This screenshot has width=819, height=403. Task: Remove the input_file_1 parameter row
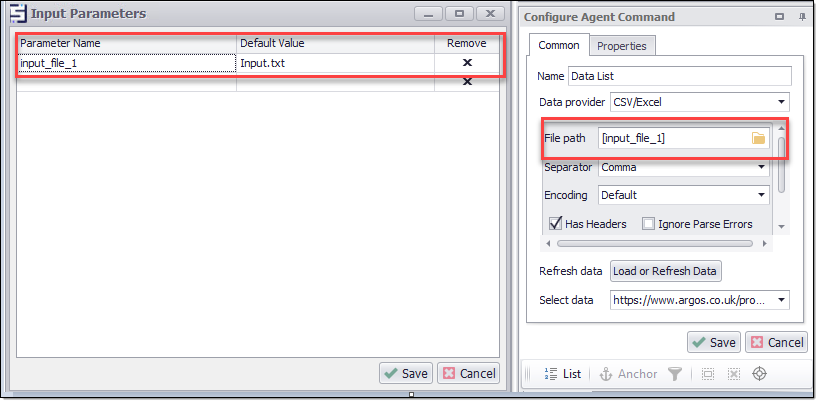466,62
